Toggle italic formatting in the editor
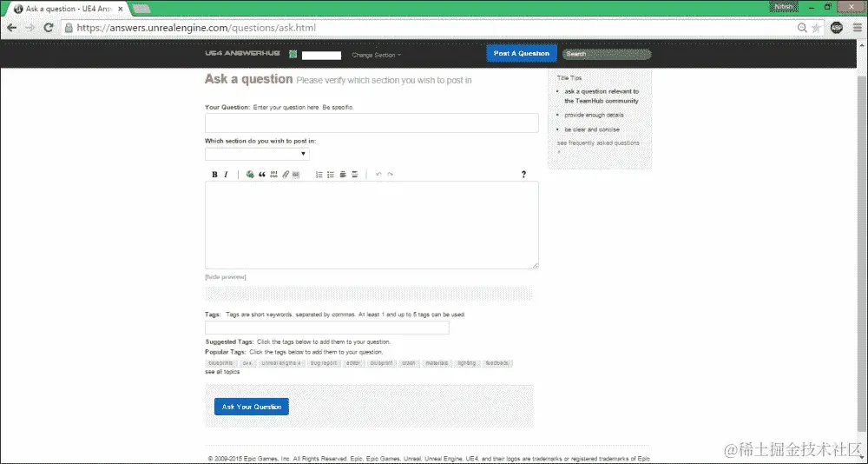The height and width of the screenshot is (464, 868). coord(226,175)
